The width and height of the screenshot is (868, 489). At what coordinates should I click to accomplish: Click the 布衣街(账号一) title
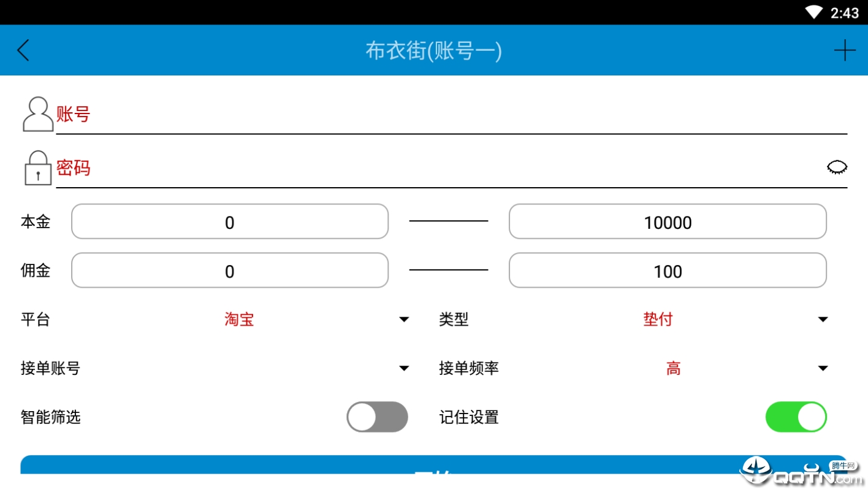click(433, 50)
